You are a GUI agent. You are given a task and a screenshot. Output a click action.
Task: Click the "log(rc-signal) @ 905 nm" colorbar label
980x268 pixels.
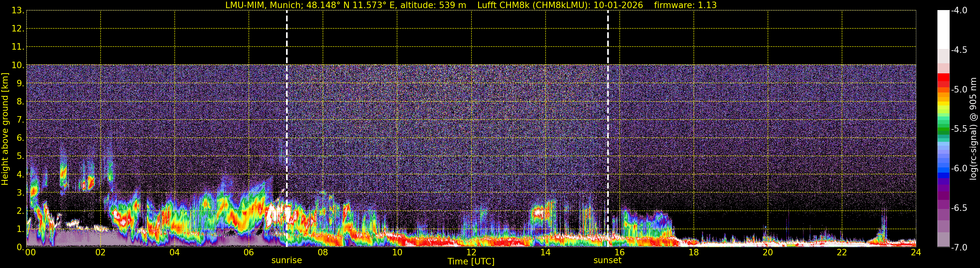pos(973,129)
